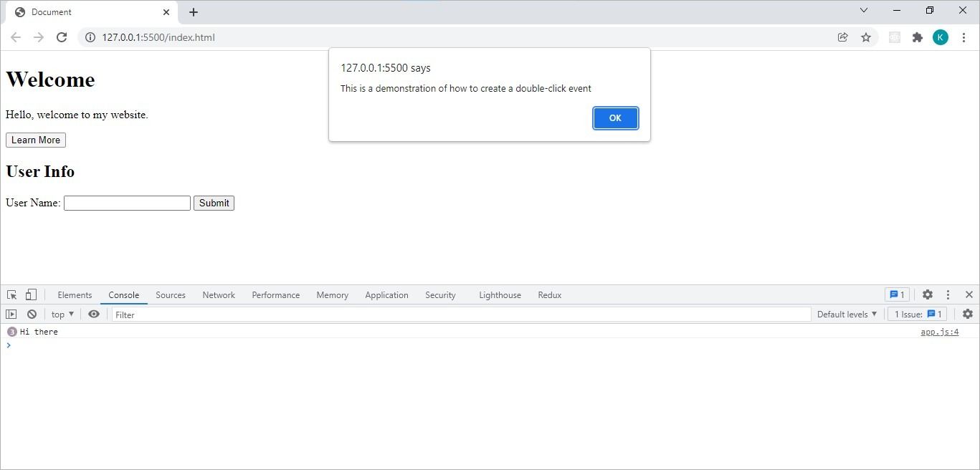This screenshot has width=980, height=470.
Task: Click the Welcome heading
Action: pyautogui.click(x=50, y=80)
